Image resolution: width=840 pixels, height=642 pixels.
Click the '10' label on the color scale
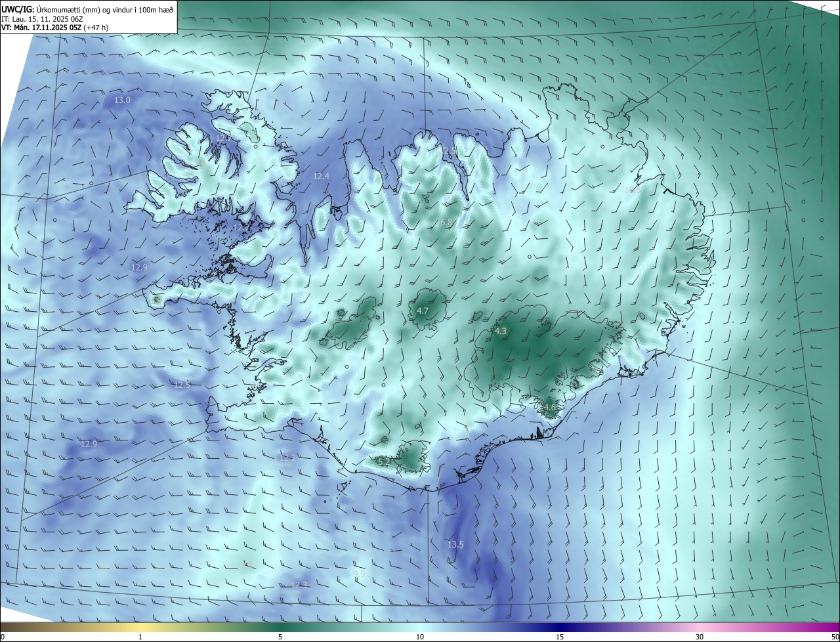(x=420, y=637)
